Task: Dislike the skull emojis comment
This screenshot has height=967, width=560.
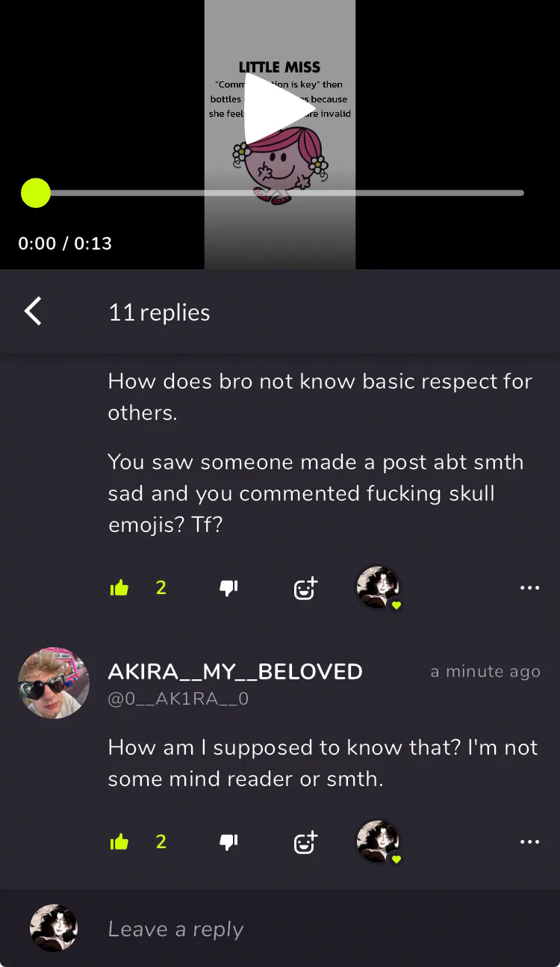Action: 228,588
